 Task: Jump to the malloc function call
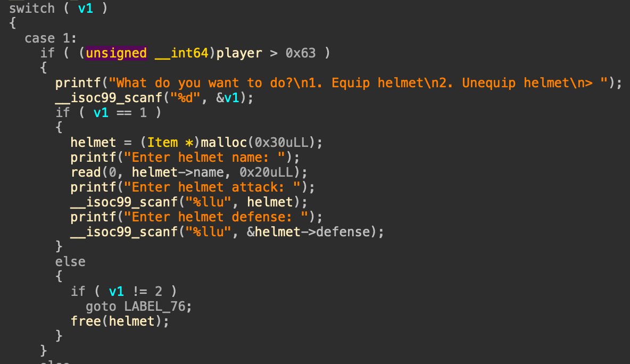(223, 143)
